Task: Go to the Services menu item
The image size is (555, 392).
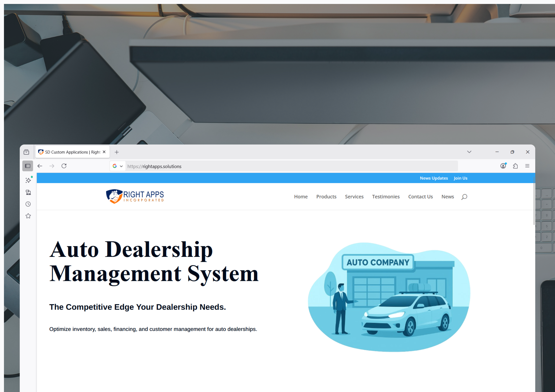Action: (x=354, y=197)
